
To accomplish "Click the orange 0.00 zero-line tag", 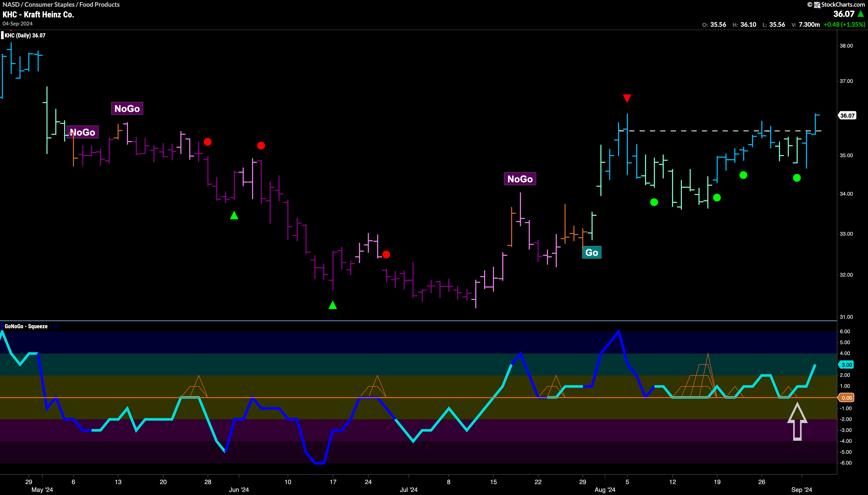I will click(846, 398).
